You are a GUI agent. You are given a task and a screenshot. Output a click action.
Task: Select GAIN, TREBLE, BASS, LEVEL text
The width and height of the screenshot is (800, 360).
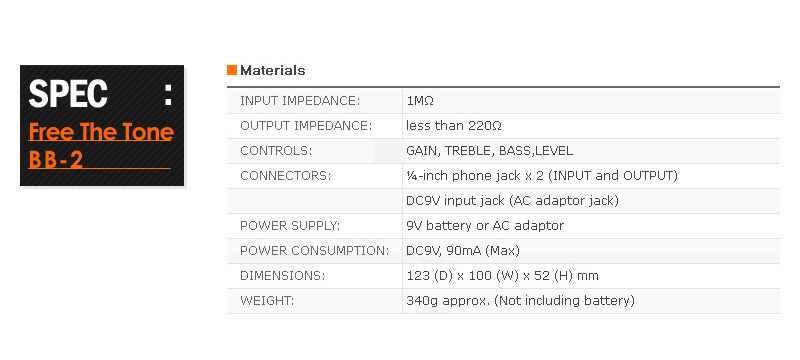click(489, 151)
